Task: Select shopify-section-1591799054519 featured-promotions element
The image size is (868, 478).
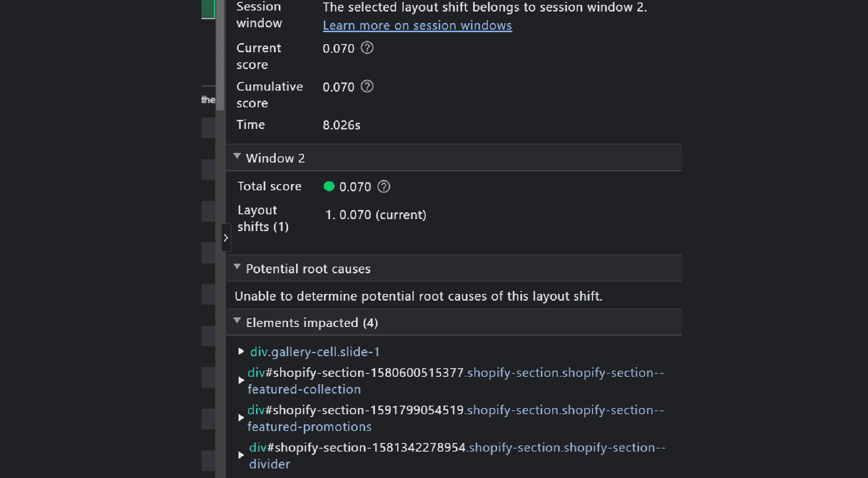Action: [x=456, y=418]
